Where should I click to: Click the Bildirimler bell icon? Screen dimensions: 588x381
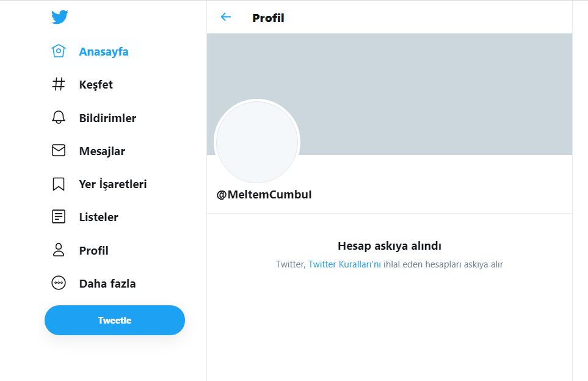coord(59,118)
